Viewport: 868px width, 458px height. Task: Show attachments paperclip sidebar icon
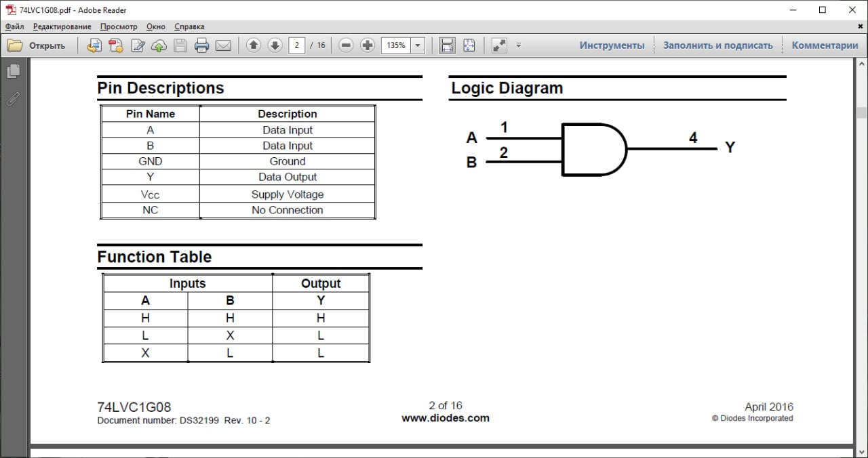(x=13, y=99)
